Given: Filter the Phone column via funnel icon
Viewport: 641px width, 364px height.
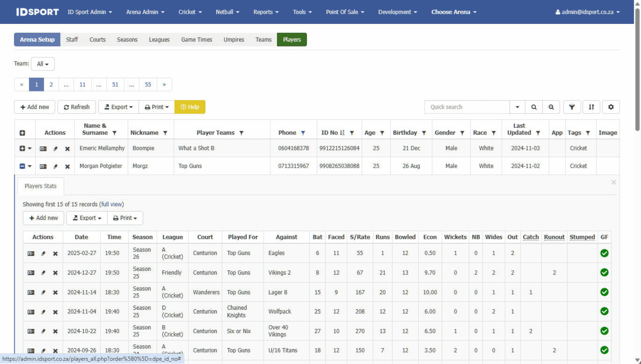Looking at the screenshot, I should click(303, 133).
